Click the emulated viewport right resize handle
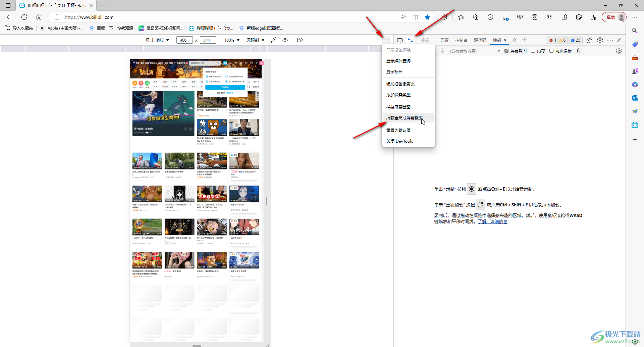The height and width of the screenshot is (347, 644). click(267, 201)
